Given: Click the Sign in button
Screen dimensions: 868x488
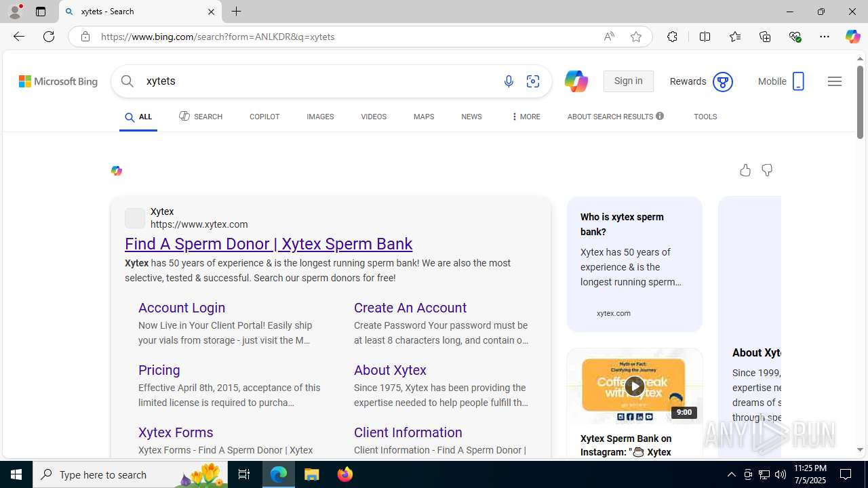Looking at the screenshot, I should tap(628, 81).
